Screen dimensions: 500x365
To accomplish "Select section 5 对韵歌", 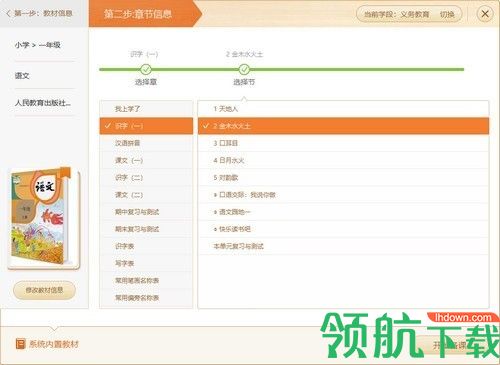I will click(343, 177).
